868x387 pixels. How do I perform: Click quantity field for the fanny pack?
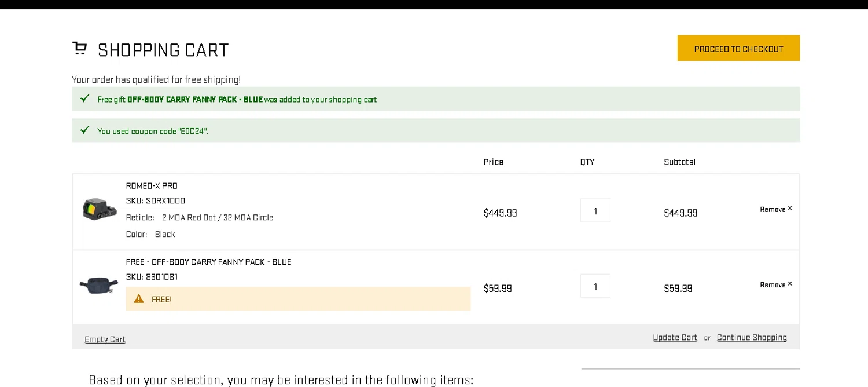click(595, 286)
